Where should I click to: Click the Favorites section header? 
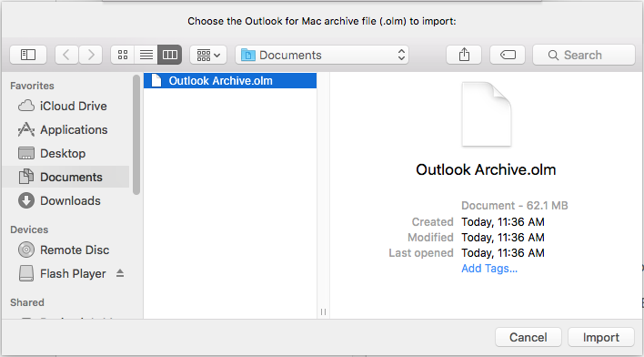(32, 86)
